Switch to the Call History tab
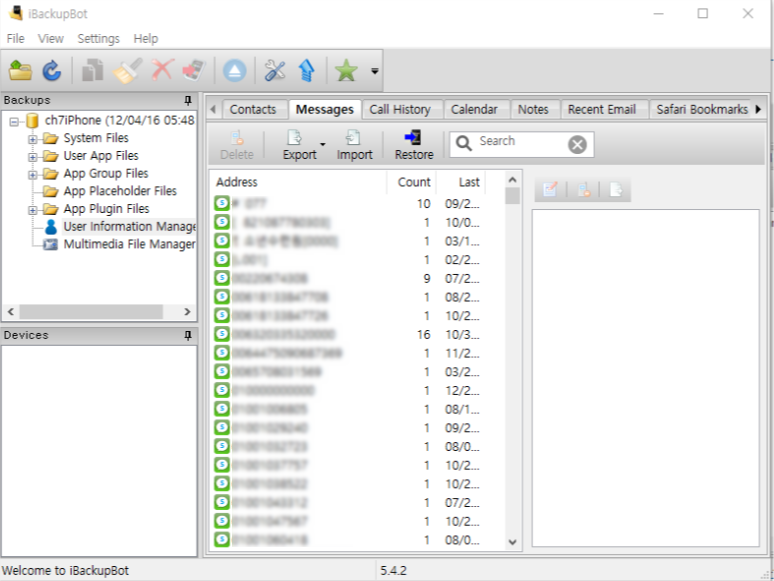Screen dimensions: 774x581 (x=400, y=109)
